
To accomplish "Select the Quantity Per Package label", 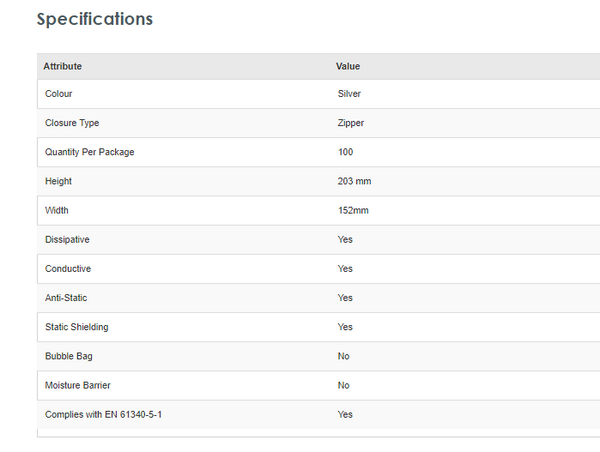I will (x=89, y=152).
